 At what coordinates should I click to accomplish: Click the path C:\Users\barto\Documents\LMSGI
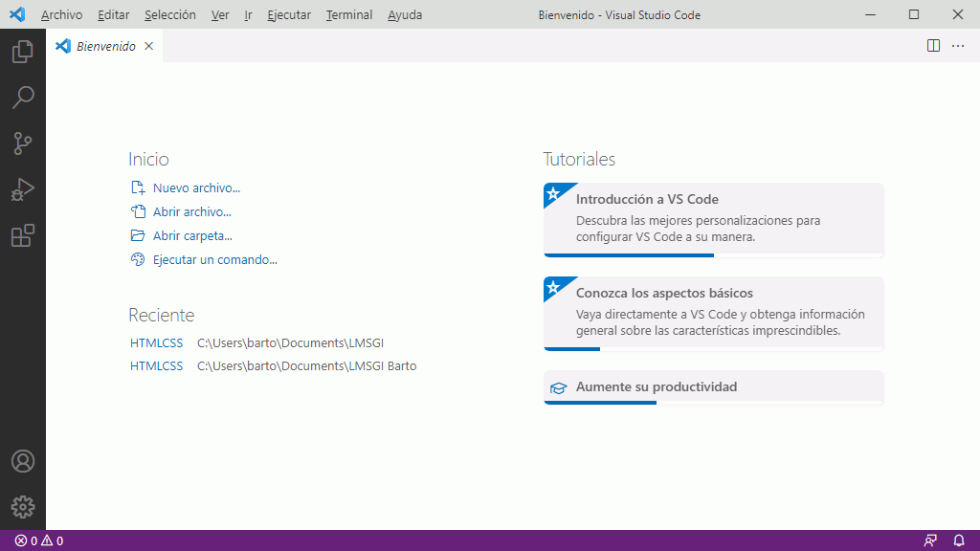pyautogui.click(x=290, y=343)
